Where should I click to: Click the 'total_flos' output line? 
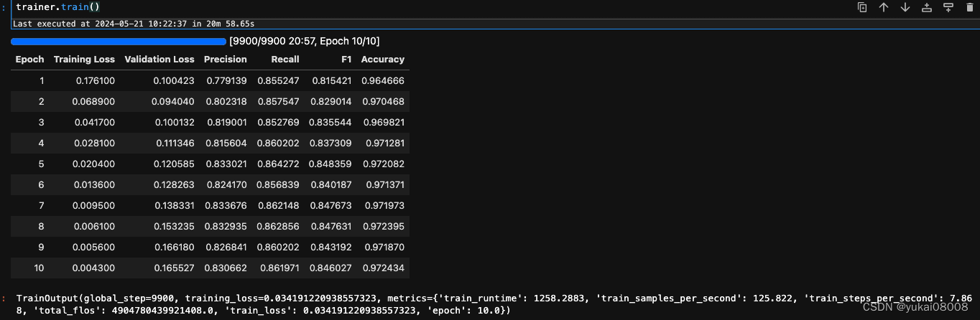263,311
